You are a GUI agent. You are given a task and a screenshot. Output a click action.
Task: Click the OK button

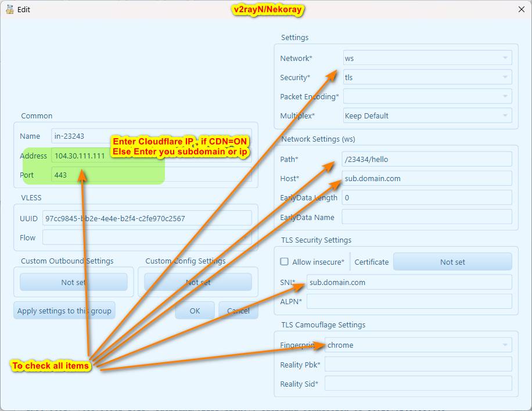pos(195,311)
